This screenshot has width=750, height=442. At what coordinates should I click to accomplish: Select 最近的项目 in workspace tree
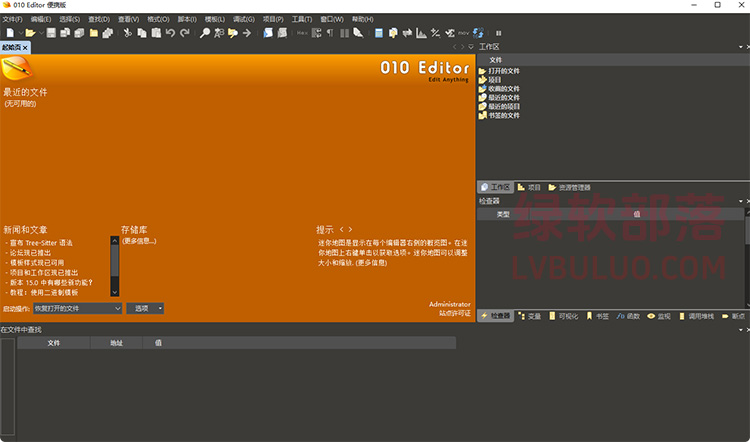tap(504, 107)
